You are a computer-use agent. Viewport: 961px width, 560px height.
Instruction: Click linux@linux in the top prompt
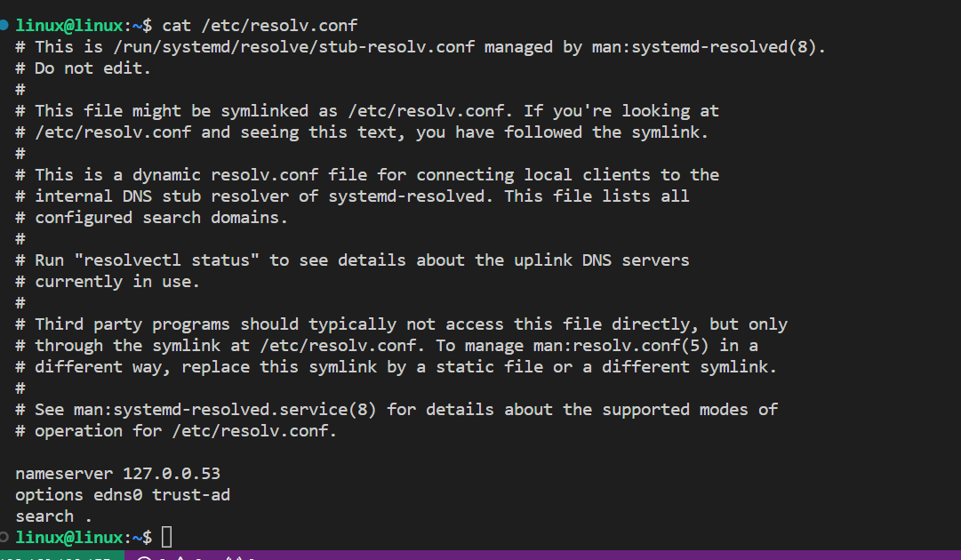coord(74,25)
